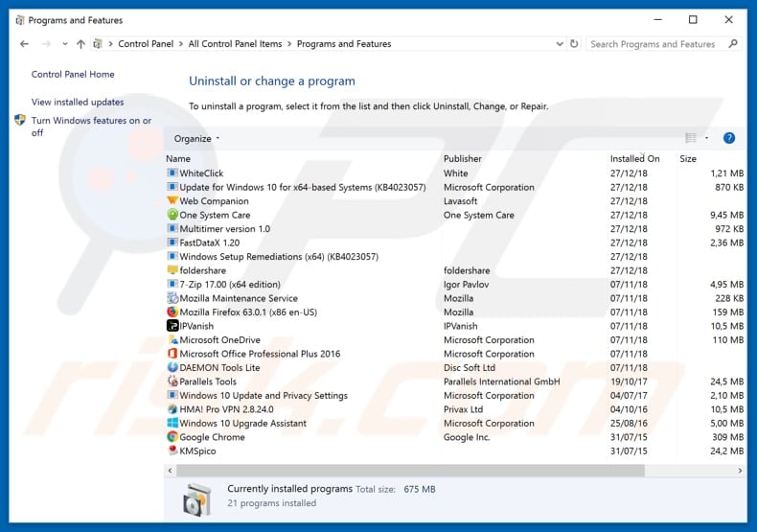The width and height of the screenshot is (757, 532).
Task: Expand the address bar history dropdown
Action: coord(559,43)
